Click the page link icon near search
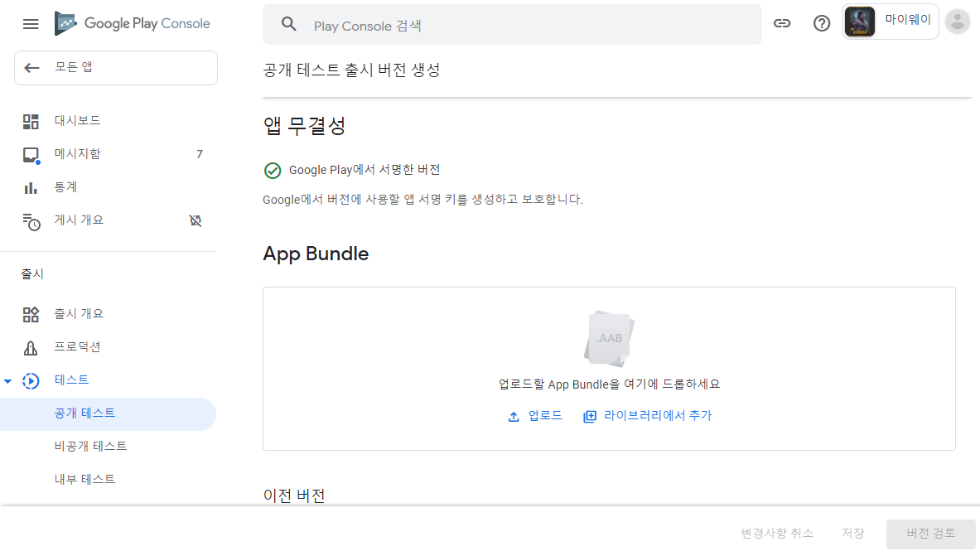This screenshot has height=556, width=980. pyautogui.click(x=782, y=23)
